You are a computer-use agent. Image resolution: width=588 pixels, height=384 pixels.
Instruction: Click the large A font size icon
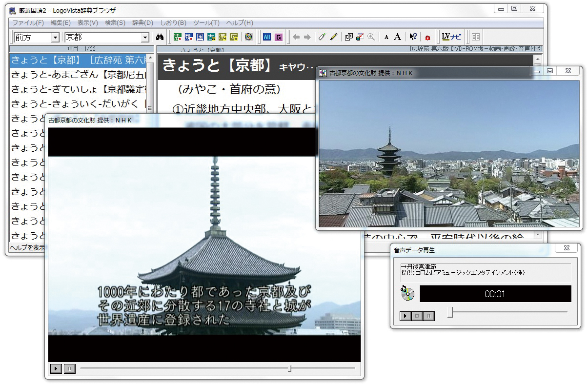pos(398,37)
